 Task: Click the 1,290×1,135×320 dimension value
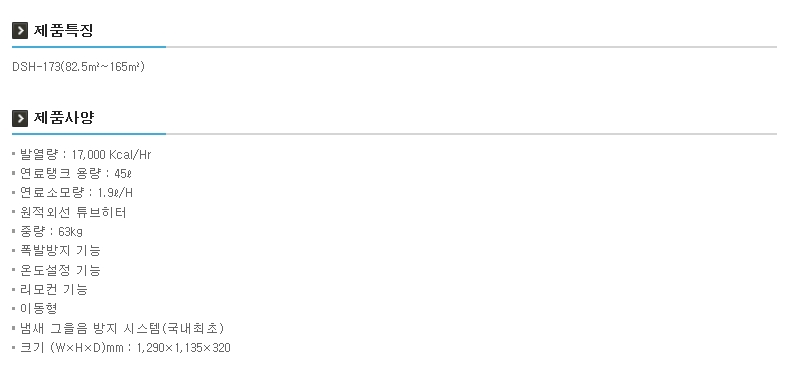183,348
